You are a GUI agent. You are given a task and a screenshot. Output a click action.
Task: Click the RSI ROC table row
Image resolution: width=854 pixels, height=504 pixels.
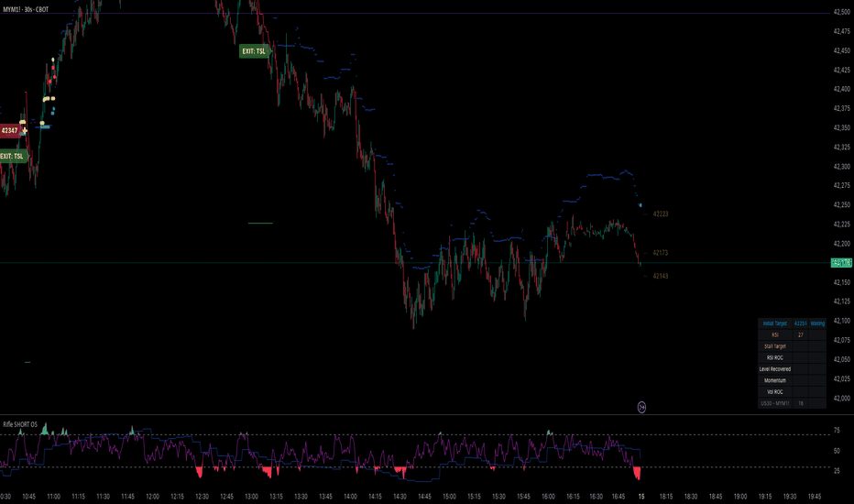[x=792, y=358]
